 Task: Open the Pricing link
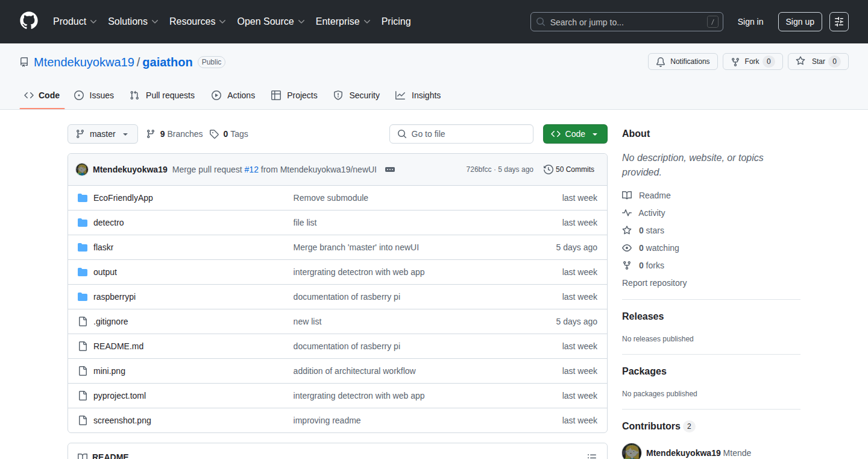[x=396, y=21]
